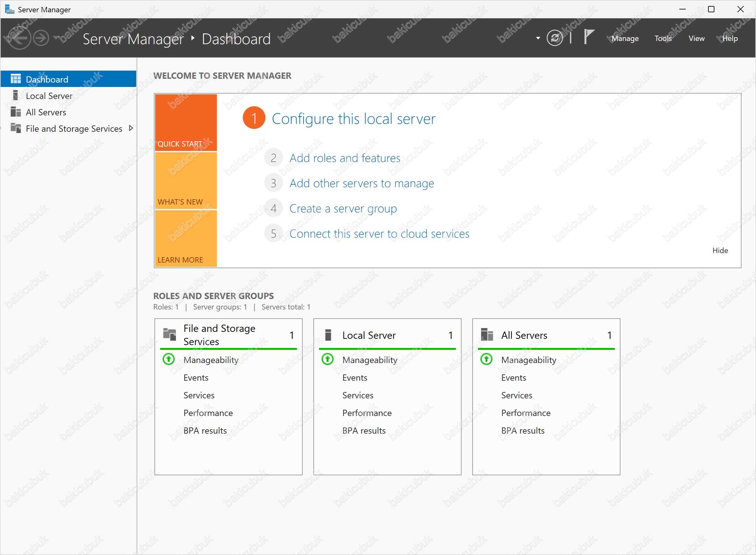Select Local Server in the navigation pane

pos(68,95)
